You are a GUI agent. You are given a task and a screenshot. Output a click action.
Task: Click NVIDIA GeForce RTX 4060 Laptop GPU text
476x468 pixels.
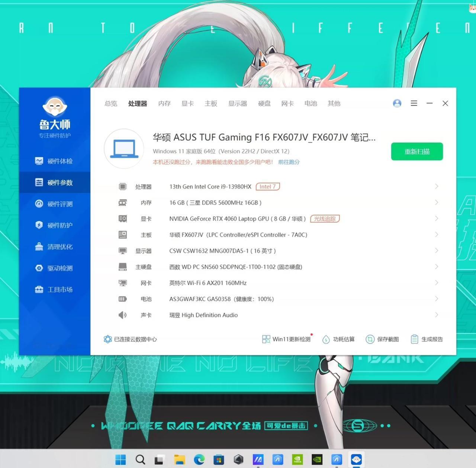(x=219, y=219)
